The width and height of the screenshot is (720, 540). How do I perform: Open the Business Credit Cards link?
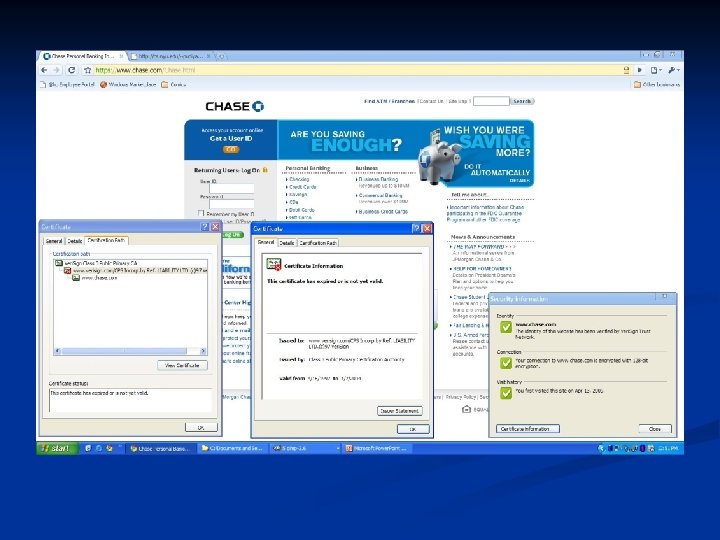[383, 212]
